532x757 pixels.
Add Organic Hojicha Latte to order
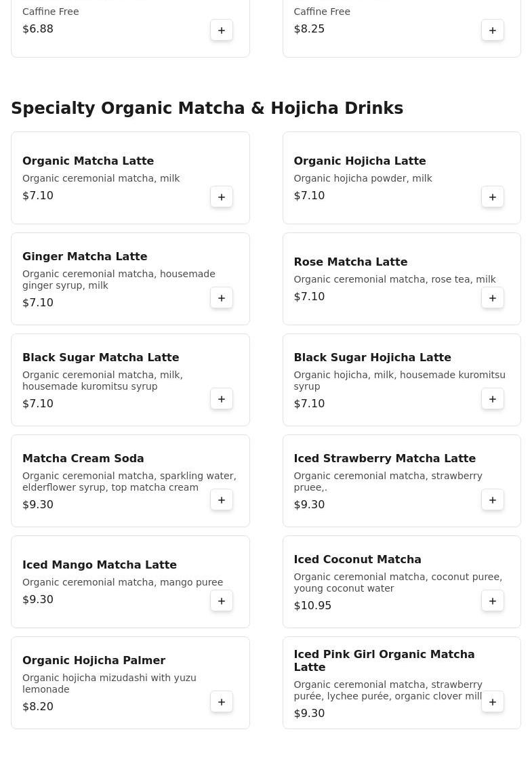coord(493,197)
